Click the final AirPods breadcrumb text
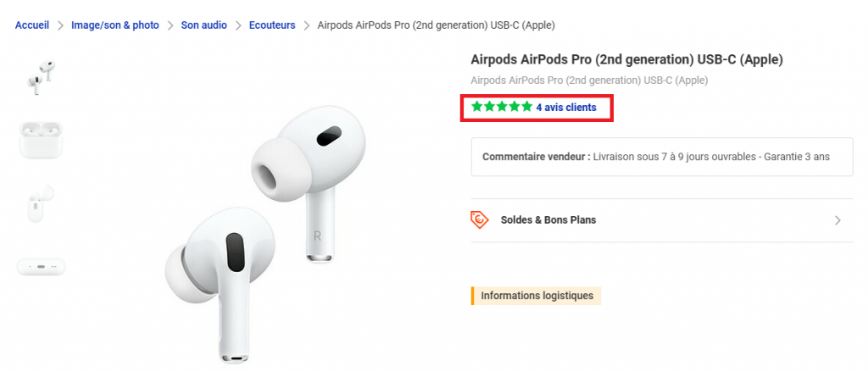Screen dimensions: 868x372 pos(436,25)
